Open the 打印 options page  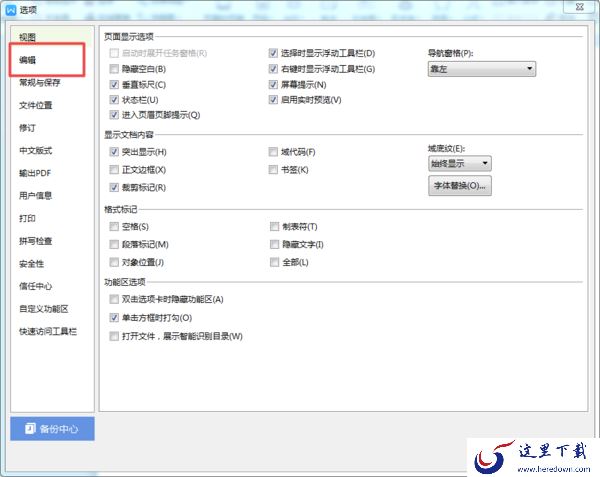click(27, 218)
